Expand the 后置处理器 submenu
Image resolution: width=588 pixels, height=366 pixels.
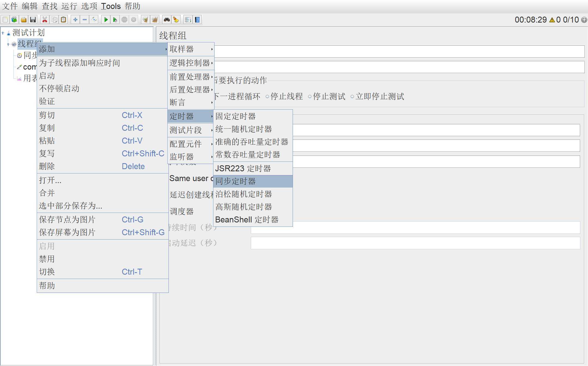(x=191, y=90)
